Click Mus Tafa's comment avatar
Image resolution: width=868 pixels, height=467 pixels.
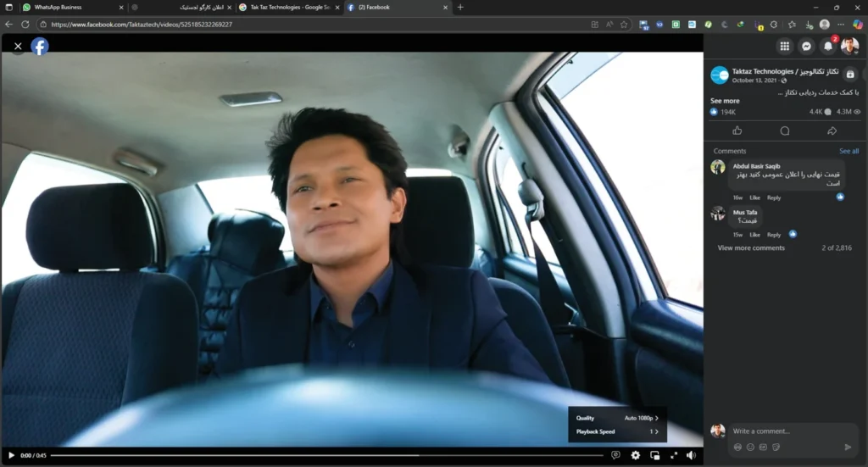click(x=718, y=214)
